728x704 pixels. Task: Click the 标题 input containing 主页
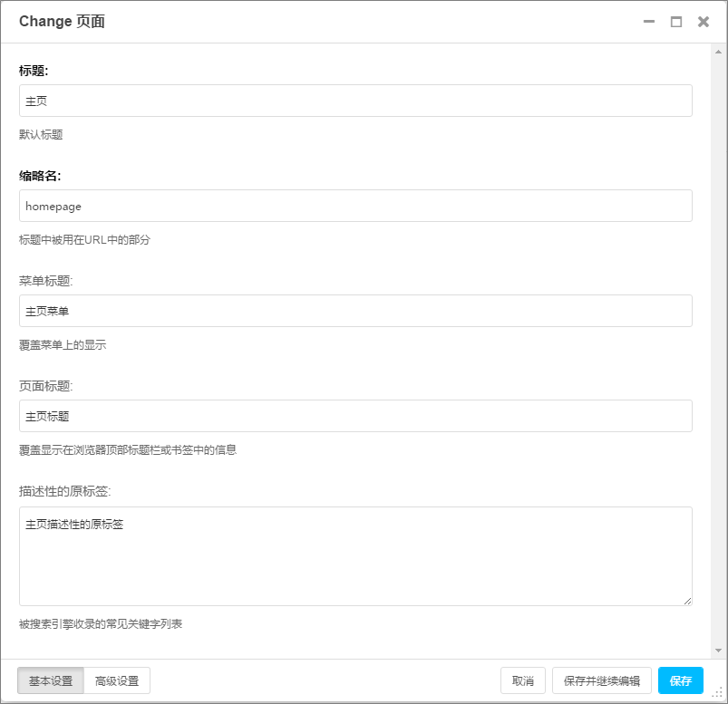(x=355, y=101)
